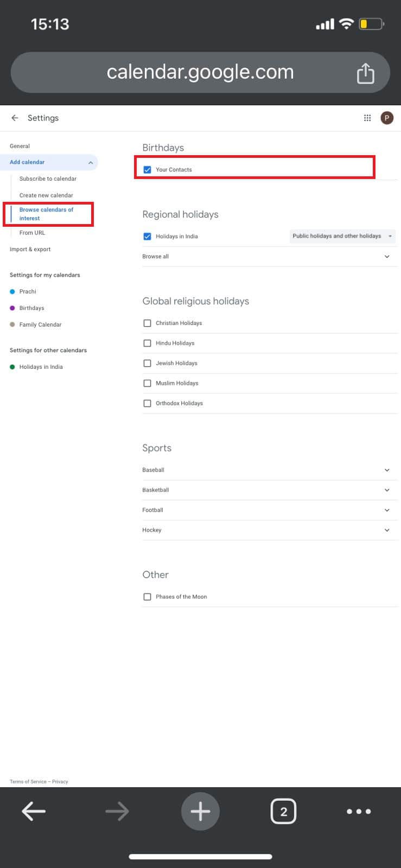Select From URL
Viewport: 401px width, 868px height.
coord(32,233)
